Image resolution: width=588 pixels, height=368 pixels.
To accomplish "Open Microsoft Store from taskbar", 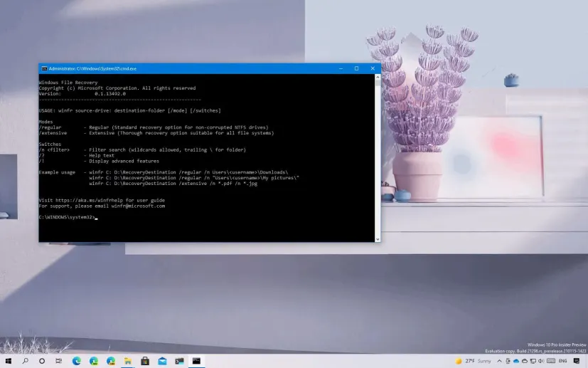I will 145,361.
